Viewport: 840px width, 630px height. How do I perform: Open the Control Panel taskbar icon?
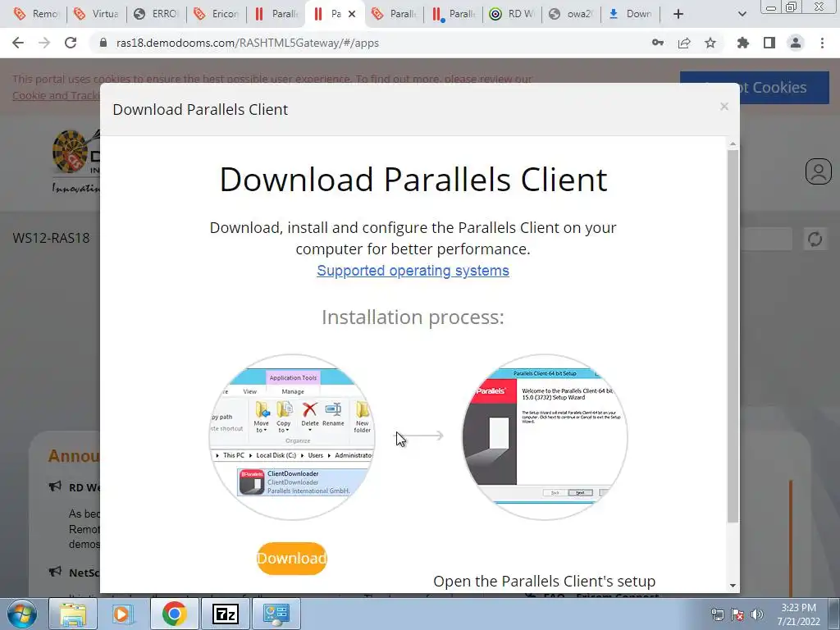(276, 614)
